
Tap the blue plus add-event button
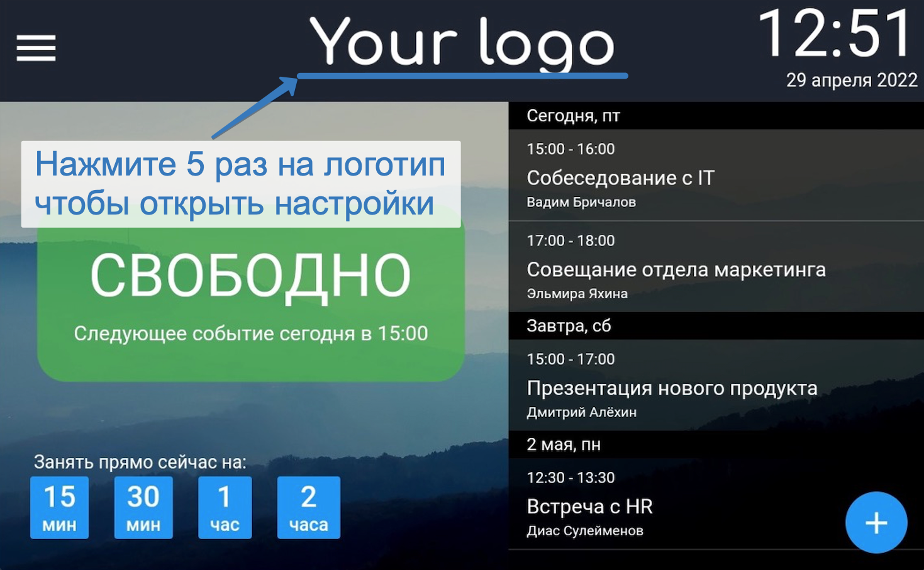point(876,522)
